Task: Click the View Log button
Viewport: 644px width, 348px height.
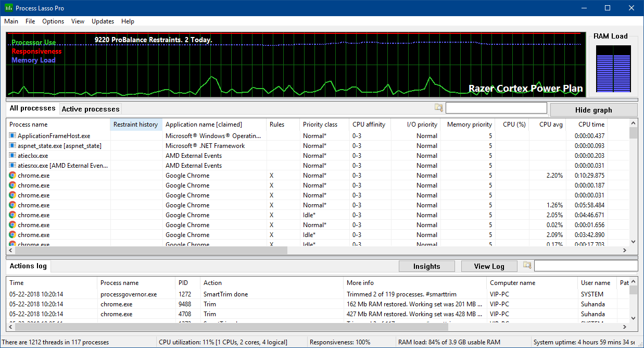Action: pos(489,266)
